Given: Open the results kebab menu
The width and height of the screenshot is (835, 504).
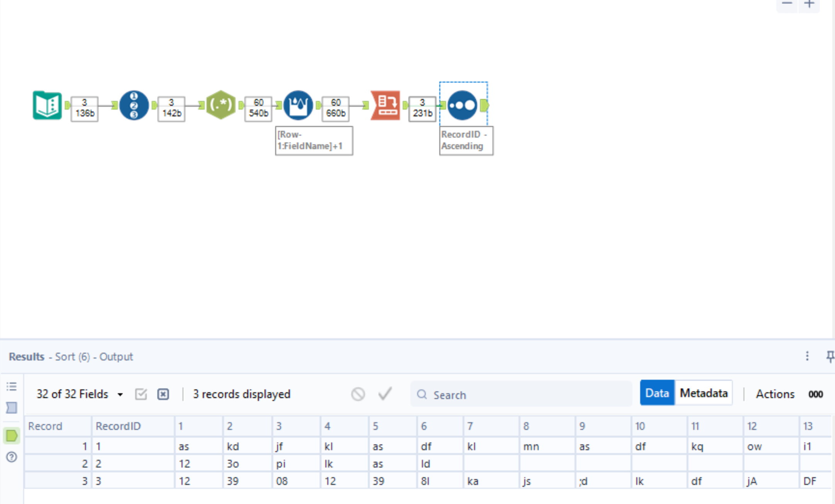Looking at the screenshot, I should pyautogui.click(x=807, y=357).
